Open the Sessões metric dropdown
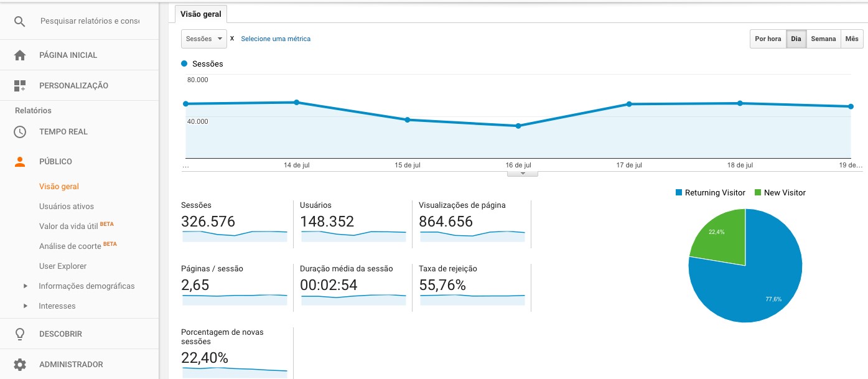The height and width of the screenshot is (379, 868). pos(203,38)
